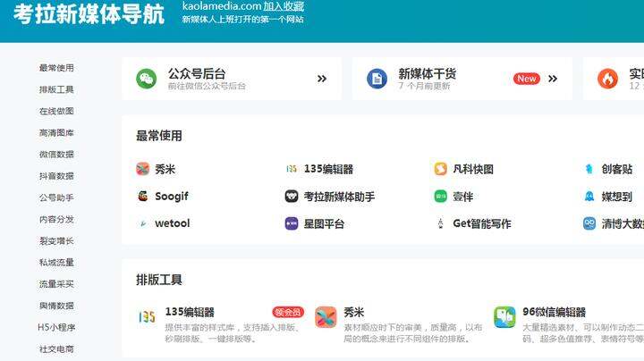Expand the 新媒体干货 double-arrow
Screen dimensions: 644x361
tap(553, 79)
